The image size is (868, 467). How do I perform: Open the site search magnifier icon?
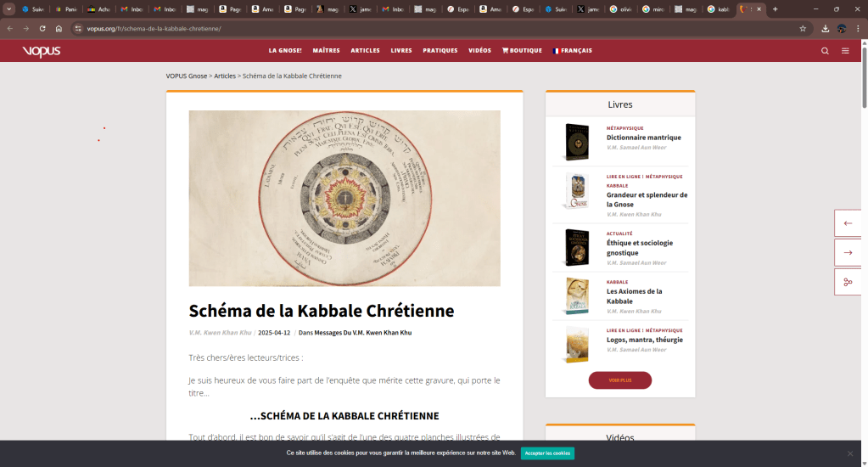coord(825,51)
